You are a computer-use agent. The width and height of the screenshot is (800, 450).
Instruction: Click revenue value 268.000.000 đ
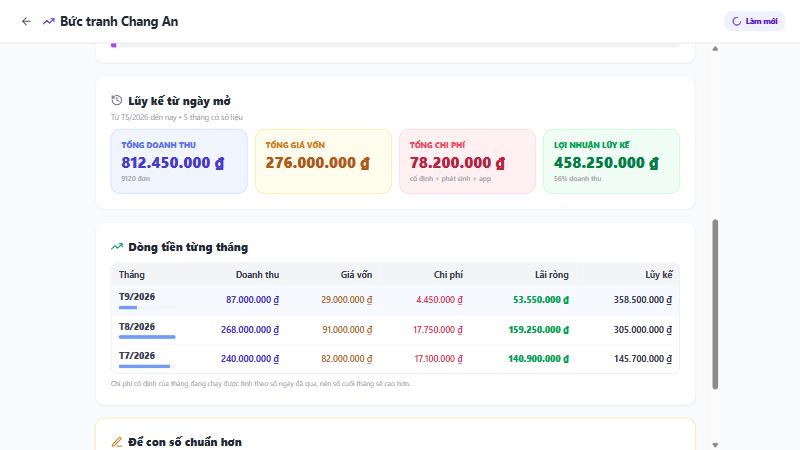coord(250,330)
